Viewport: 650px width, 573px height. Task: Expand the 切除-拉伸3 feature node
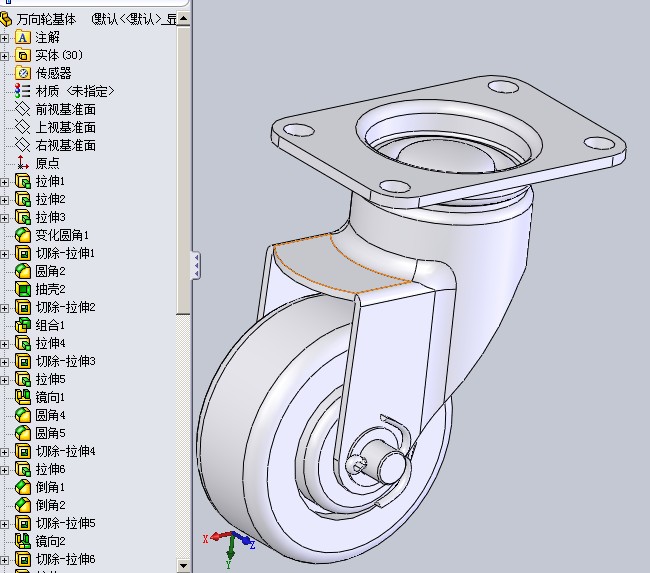[5, 362]
